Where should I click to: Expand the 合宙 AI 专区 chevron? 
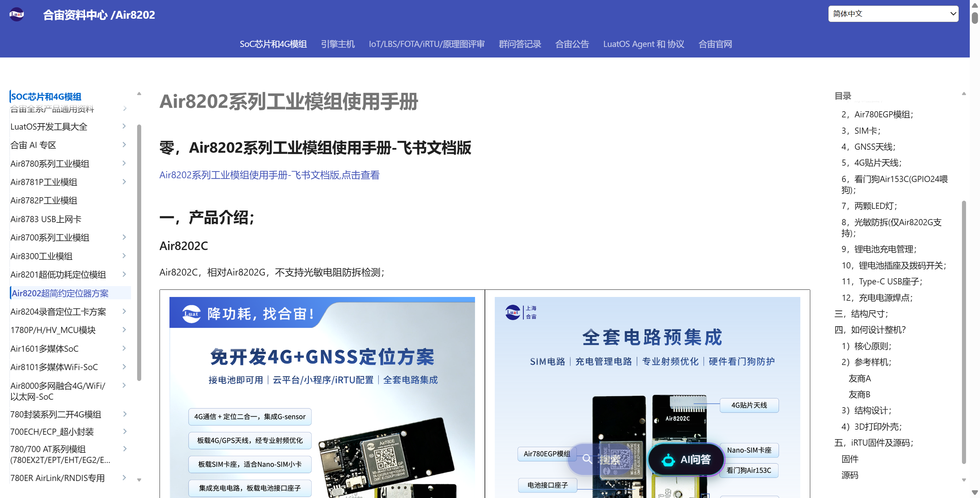click(124, 145)
